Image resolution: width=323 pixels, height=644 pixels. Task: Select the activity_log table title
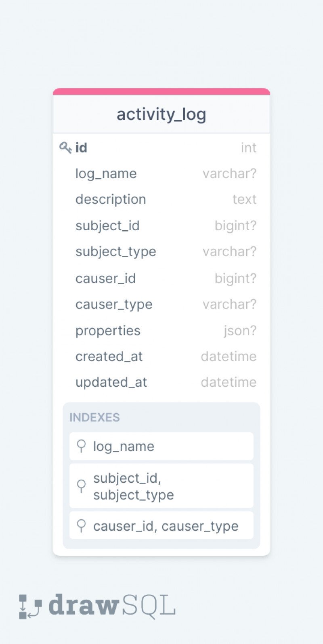click(161, 114)
